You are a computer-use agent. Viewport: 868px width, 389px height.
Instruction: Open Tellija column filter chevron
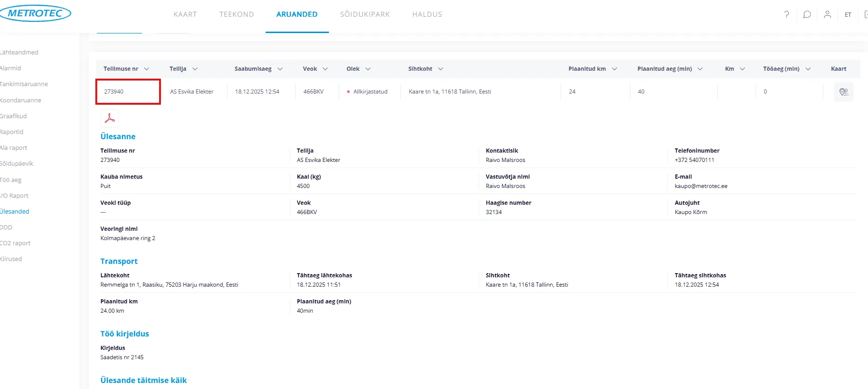click(195, 69)
